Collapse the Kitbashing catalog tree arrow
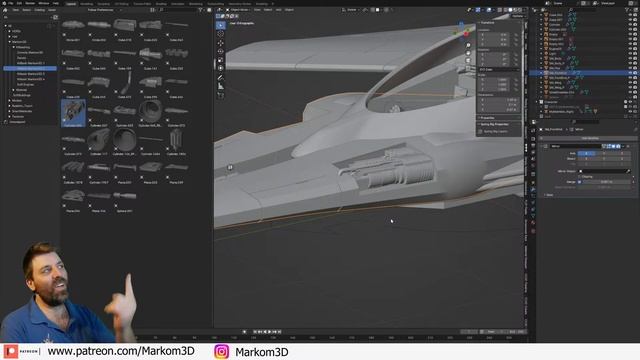Image resolution: width=640 pixels, height=360 pixels. click(x=14, y=47)
